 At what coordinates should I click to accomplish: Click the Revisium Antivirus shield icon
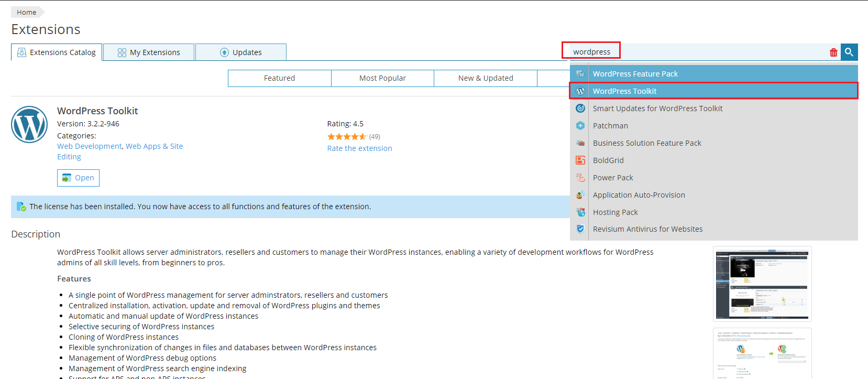[x=580, y=229]
